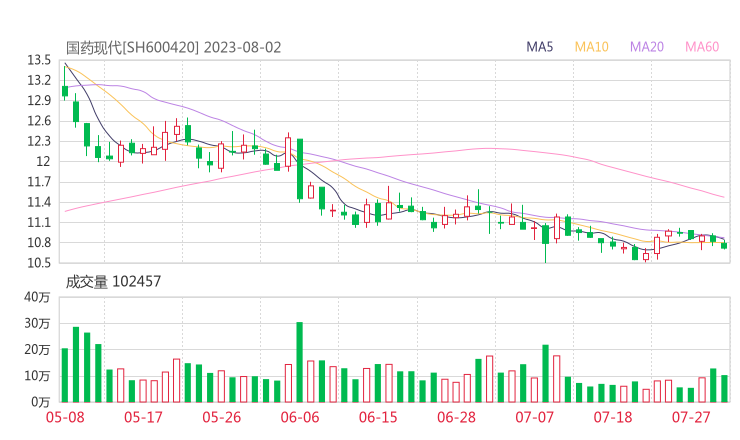Viewport: 740px width, 440px height.
Task: Click the 30万 volume axis label
Action: tap(37, 323)
